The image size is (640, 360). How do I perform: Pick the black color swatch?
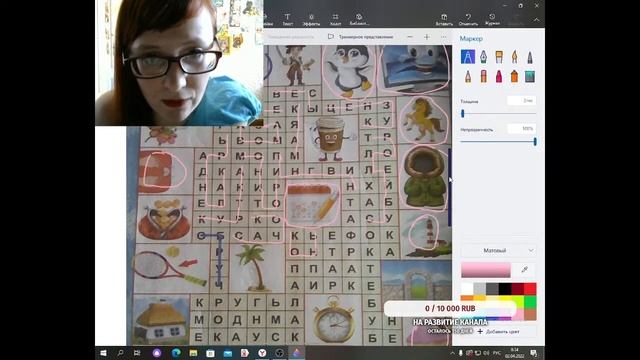pos(505,289)
